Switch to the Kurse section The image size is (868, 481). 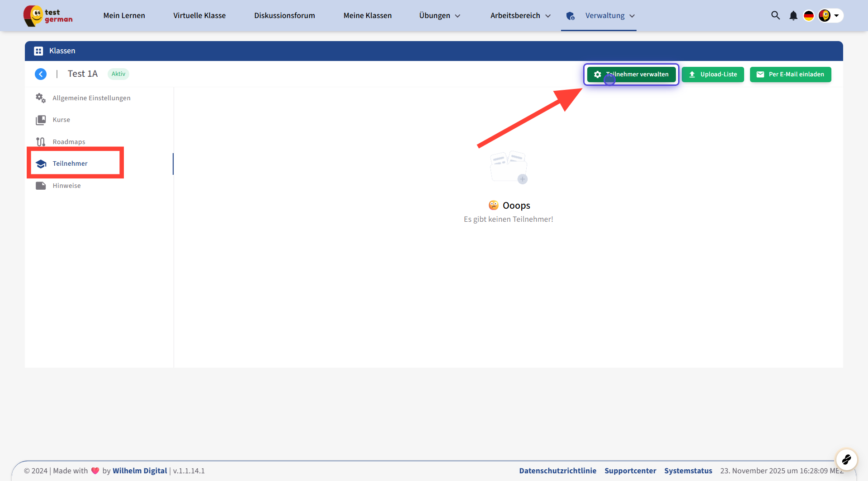point(61,120)
